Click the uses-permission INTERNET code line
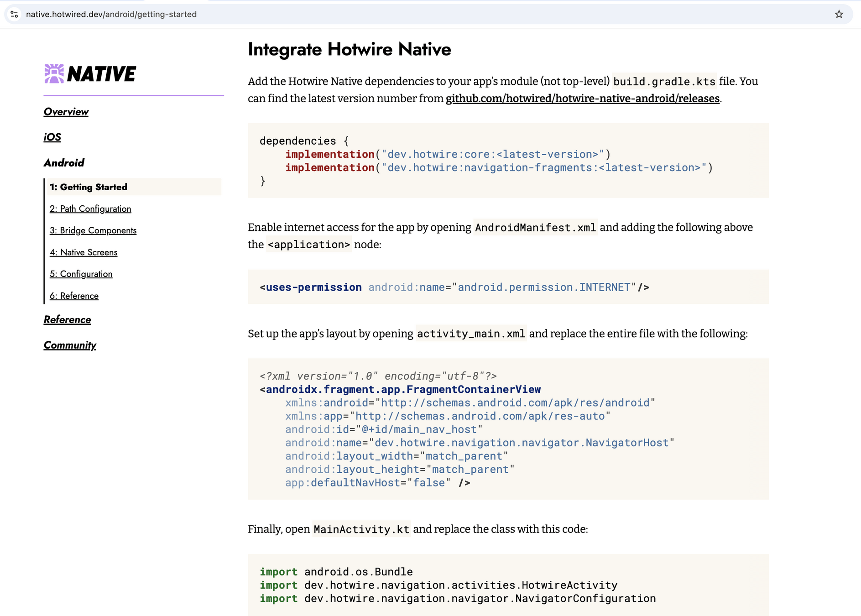The image size is (861, 616). tap(454, 287)
